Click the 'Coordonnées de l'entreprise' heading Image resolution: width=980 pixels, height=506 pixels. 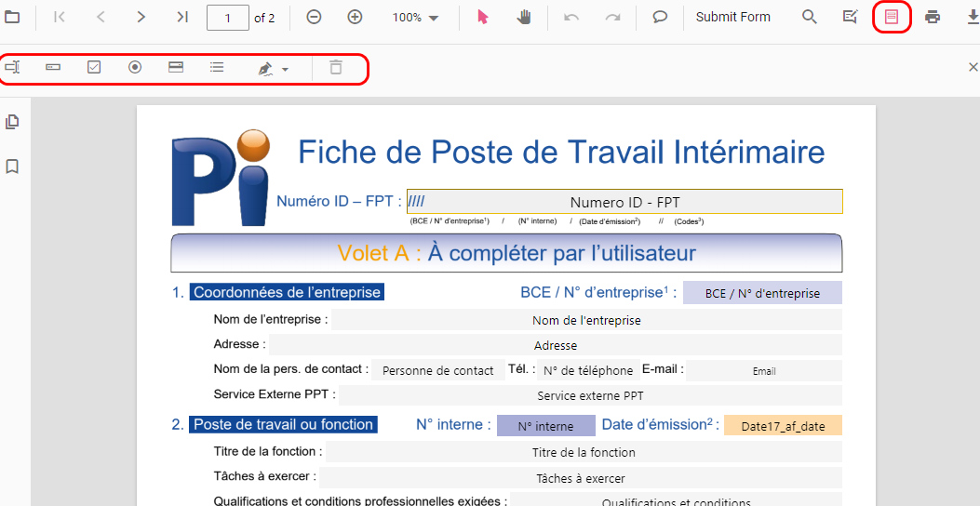287,292
